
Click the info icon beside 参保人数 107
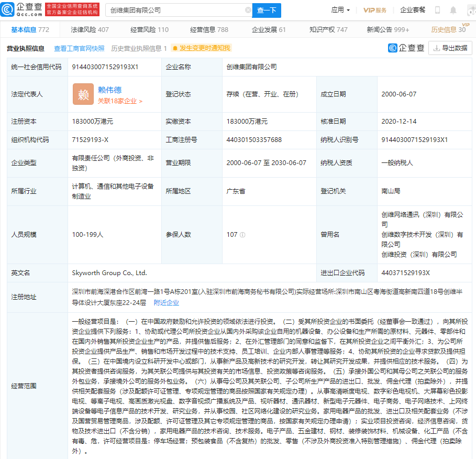click(242, 235)
